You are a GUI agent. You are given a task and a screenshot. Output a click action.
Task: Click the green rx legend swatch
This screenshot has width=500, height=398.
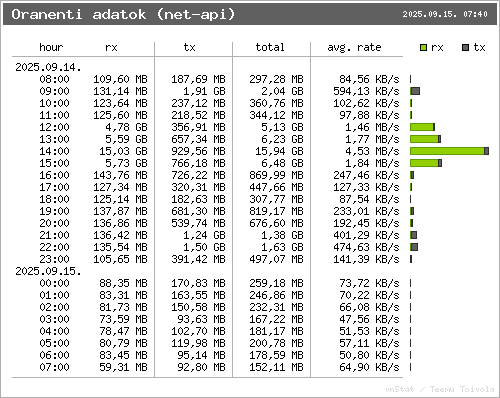423,48
